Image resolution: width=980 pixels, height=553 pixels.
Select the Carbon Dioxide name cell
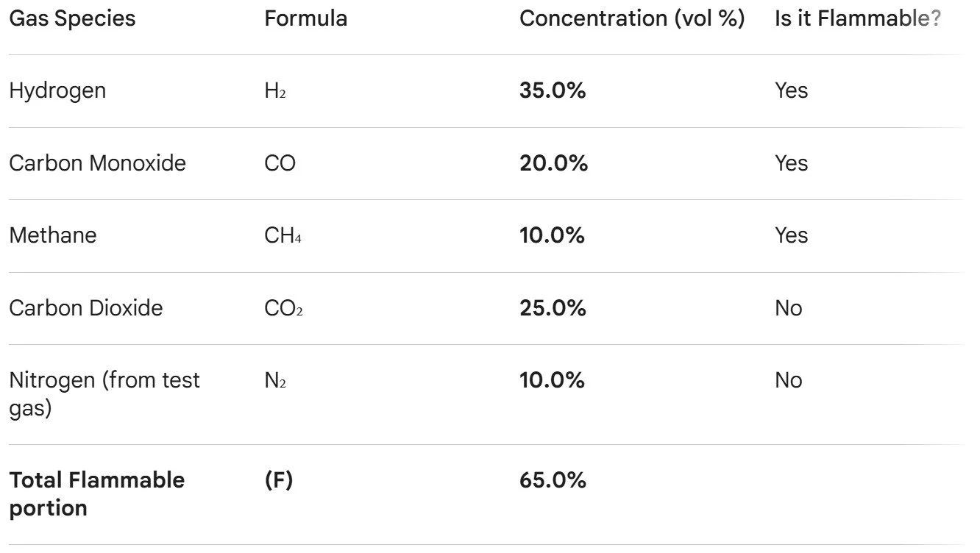pos(86,307)
